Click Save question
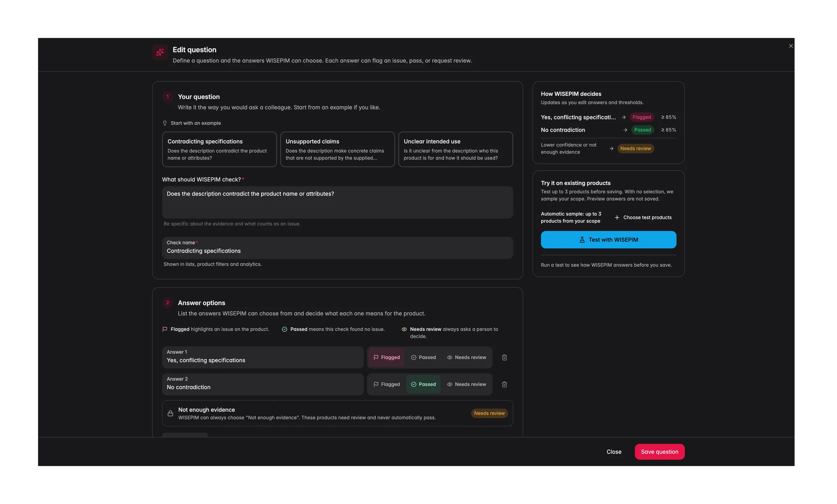Image resolution: width=837 pixels, height=504 pixels. point(659,452)
